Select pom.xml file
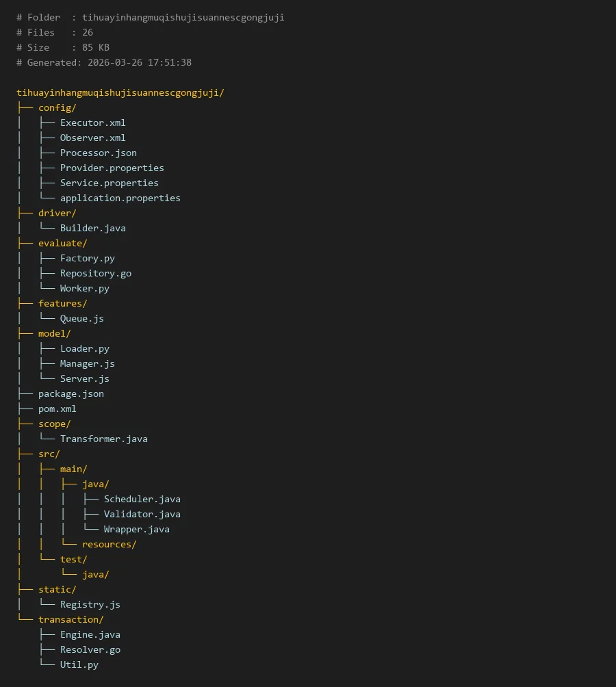 (57, 409)
